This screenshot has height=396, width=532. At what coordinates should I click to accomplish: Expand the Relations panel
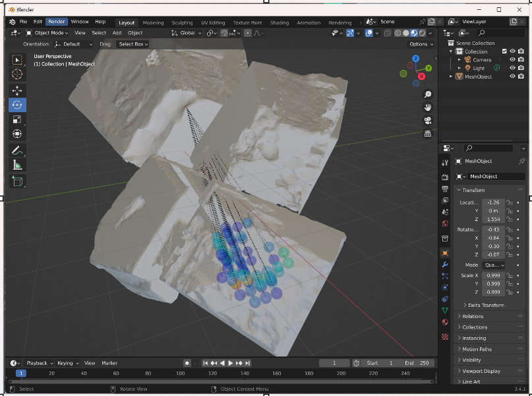pyautogui.click(x=490, y=316)
